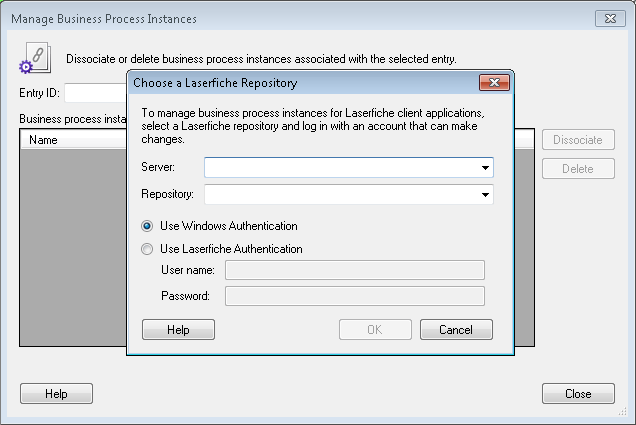Click the Dissociate button
The image size is (636, 425).
(578, 140)
